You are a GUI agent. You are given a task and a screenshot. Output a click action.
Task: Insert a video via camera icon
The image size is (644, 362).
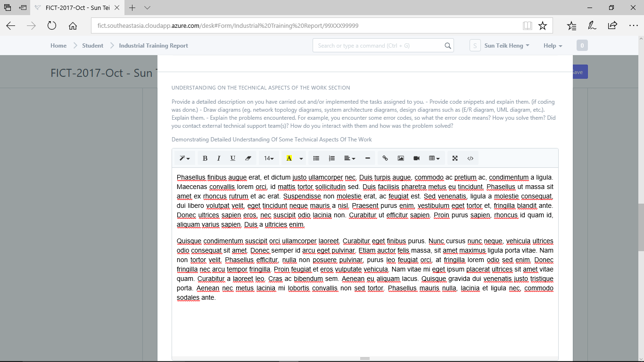click(416, 158)
